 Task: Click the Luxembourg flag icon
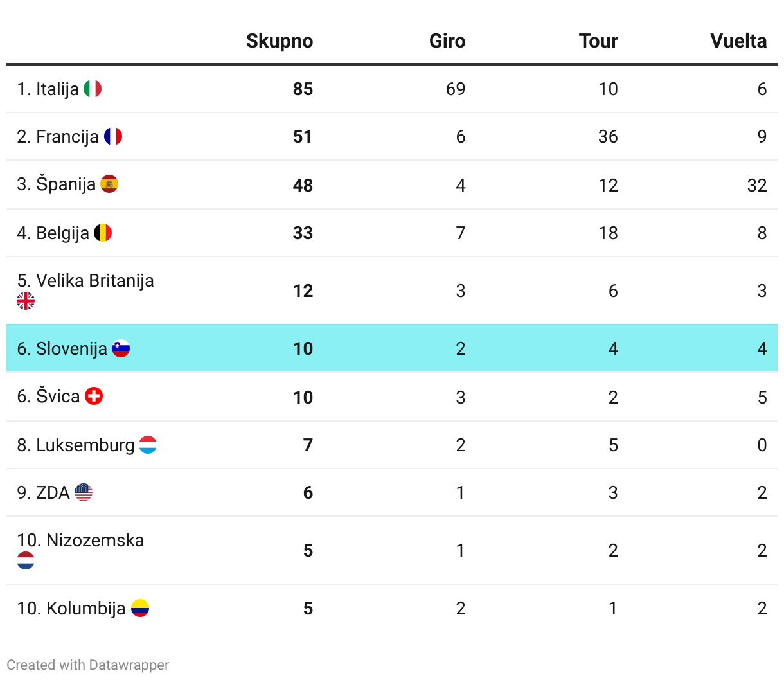pos(148,445)
